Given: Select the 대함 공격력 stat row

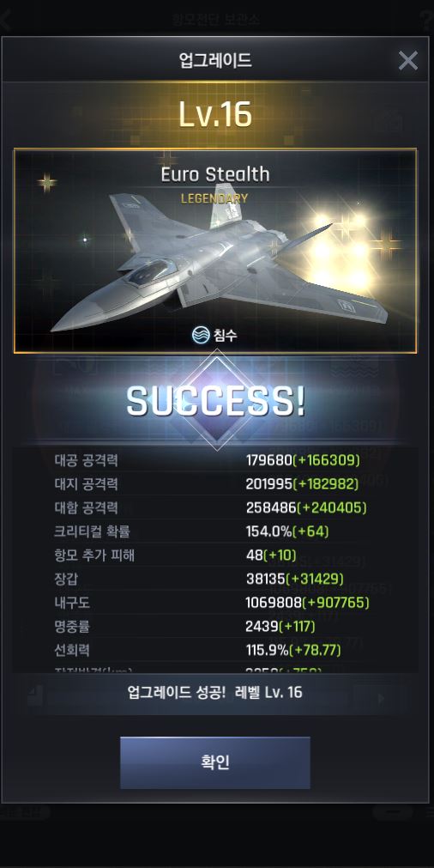Looking at the screenshot, I should click(x=215, y=507).
